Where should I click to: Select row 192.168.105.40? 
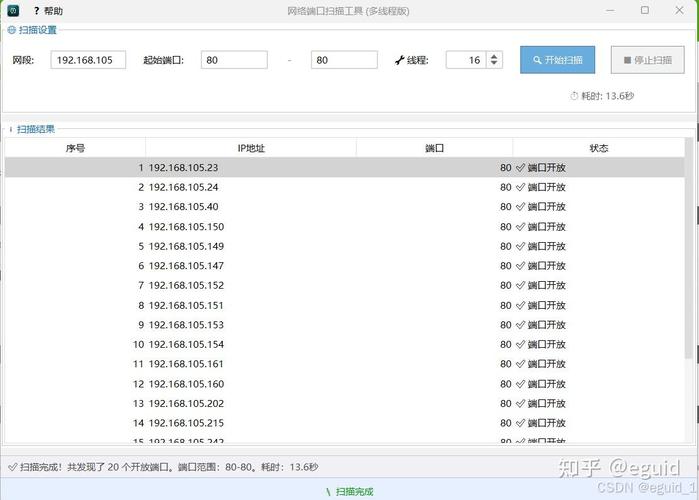[x=345, y=207]
